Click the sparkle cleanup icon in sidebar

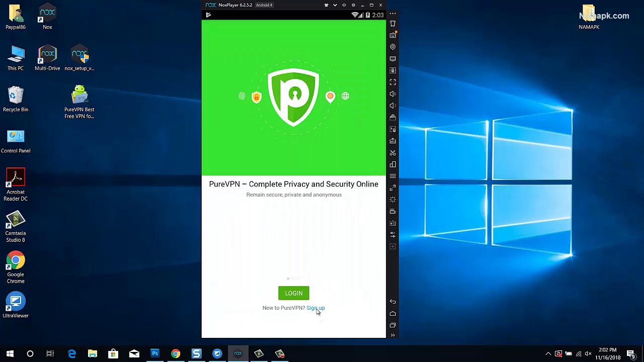pyautogui.click(x=393, y=200)
